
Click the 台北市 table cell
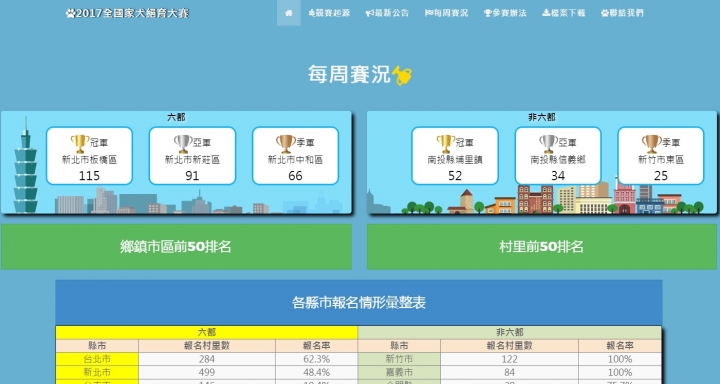(x=97, y=359)
